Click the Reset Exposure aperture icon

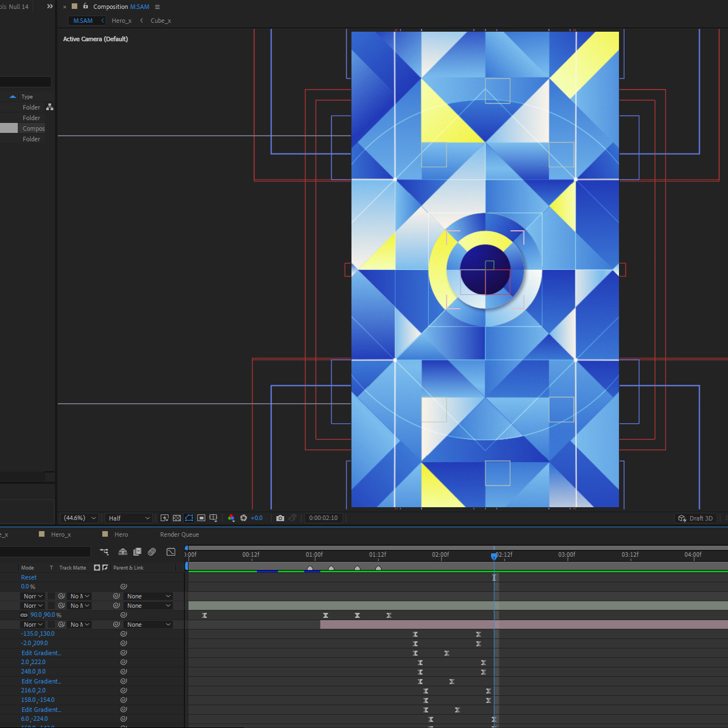coord(244,518)
